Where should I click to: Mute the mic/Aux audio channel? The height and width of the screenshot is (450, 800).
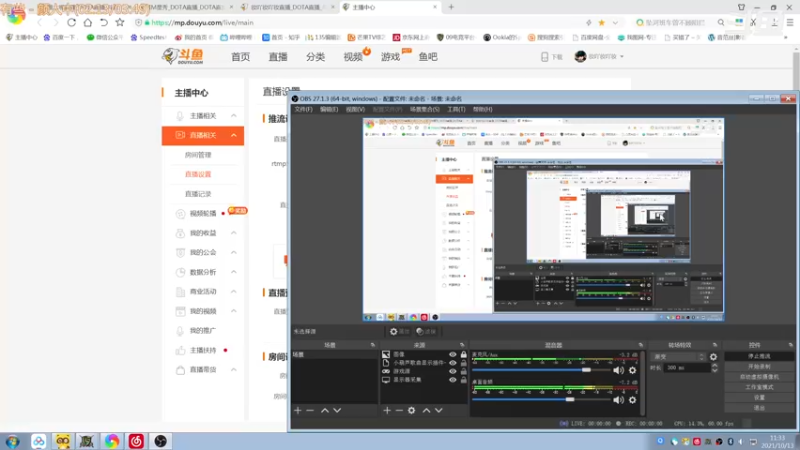click(x=618, y=370)
